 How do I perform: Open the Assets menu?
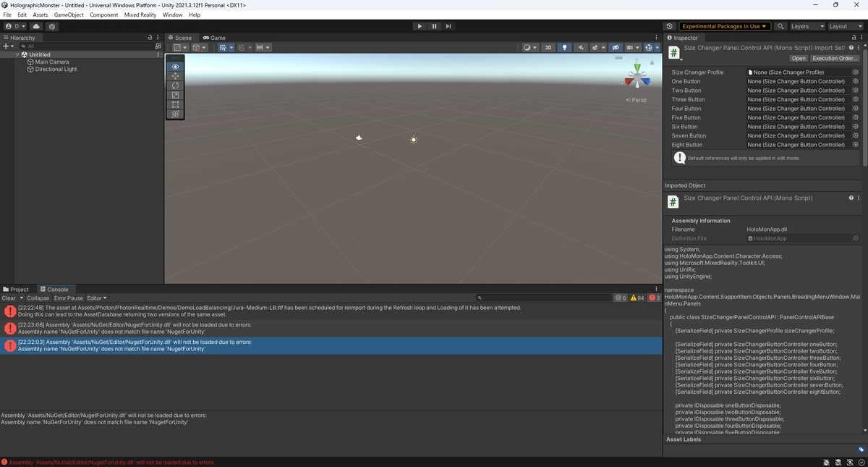coord(41,14)
